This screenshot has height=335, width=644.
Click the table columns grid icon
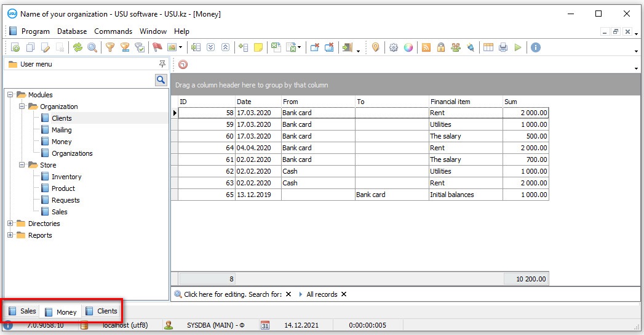[x=488, y=47]
